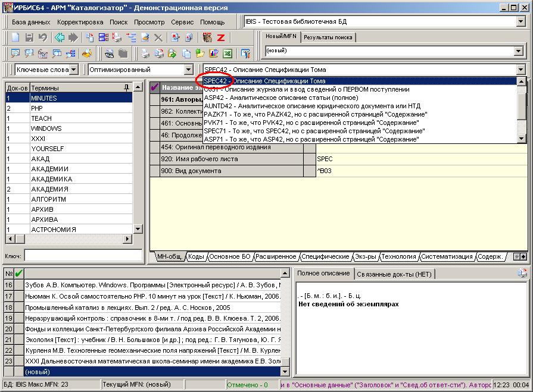The width and height of the screenshot is (533, 392).
Task: Open the Связанные док-ты (НЕТ) tab
Action: point(395,274)
